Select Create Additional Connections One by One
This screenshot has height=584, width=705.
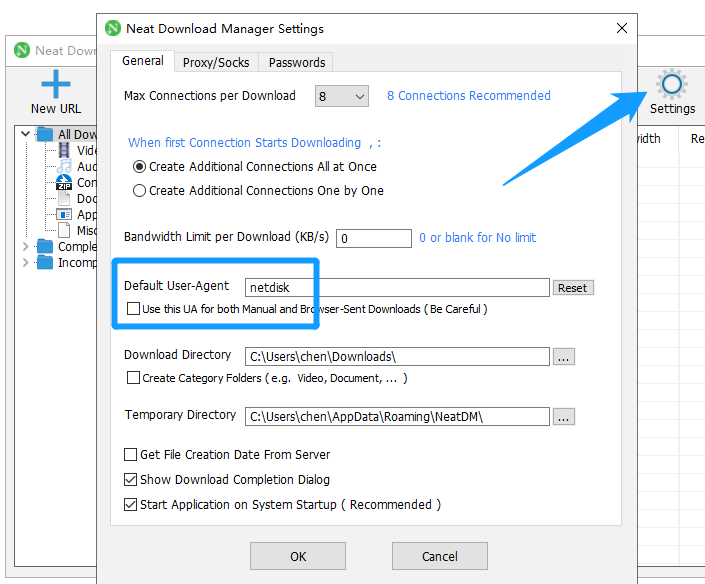(x=139, y=191)
